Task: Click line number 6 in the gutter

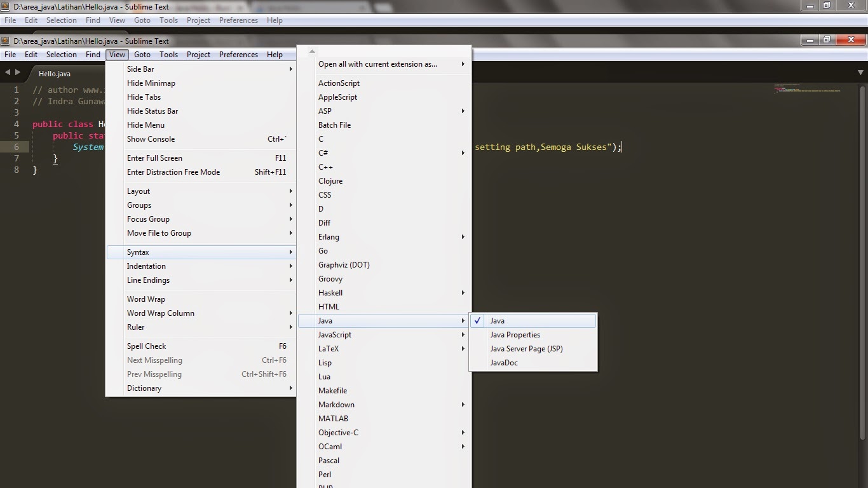Action: click(16, 147)
